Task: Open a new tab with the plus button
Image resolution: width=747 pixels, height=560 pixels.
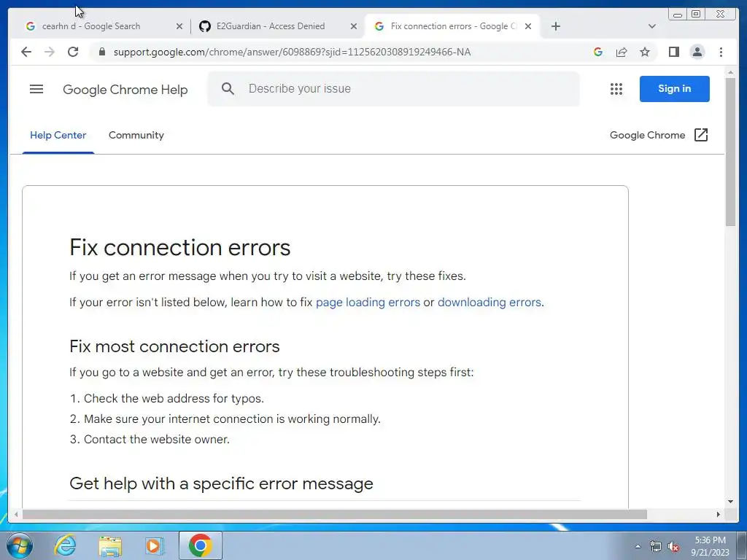Action: 555,26
